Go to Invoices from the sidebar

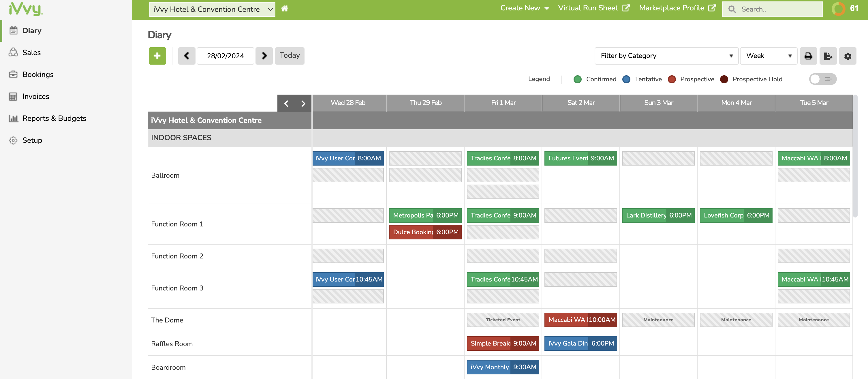(x=36, y=96)
